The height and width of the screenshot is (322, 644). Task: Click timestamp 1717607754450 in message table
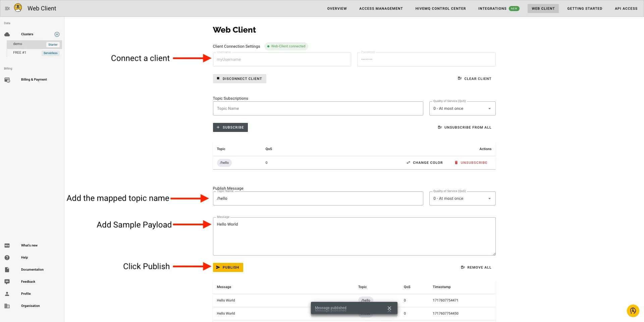tap(445, 314)
